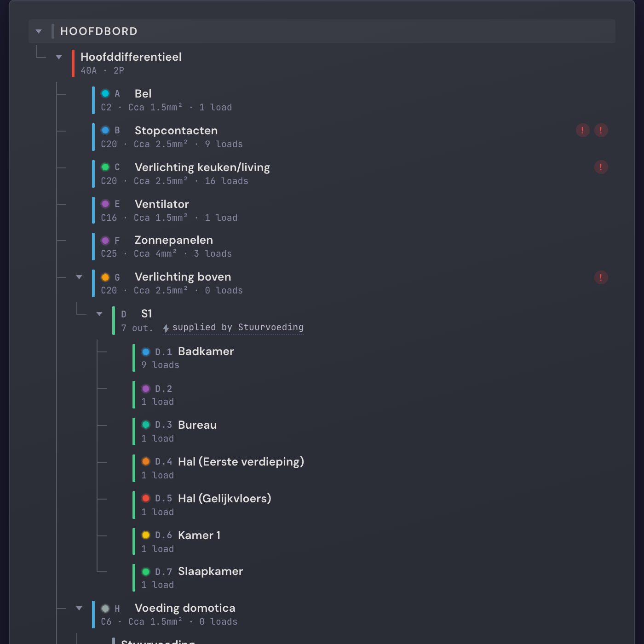
Task: Click the cyan circuit dot for Bel
Action: pos(105,93)
